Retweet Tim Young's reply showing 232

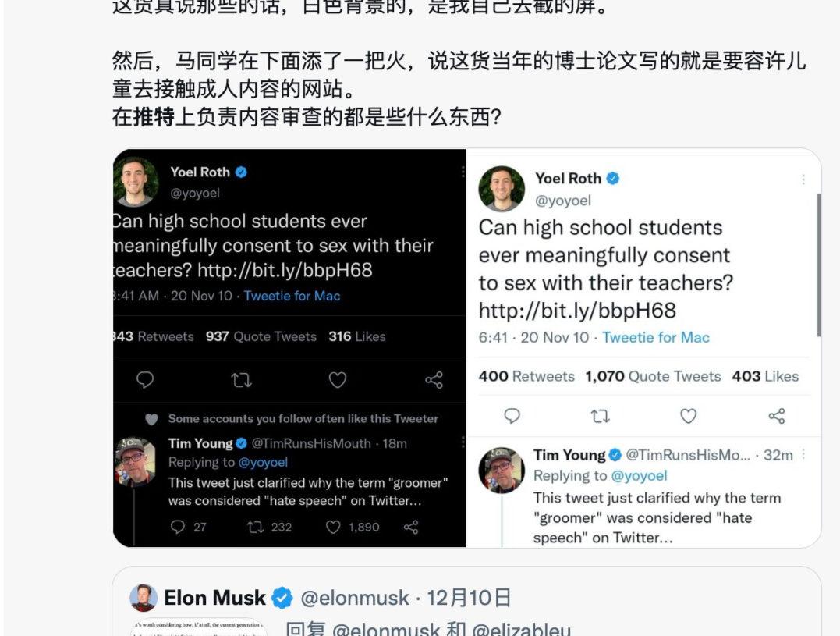coord(255,527)
